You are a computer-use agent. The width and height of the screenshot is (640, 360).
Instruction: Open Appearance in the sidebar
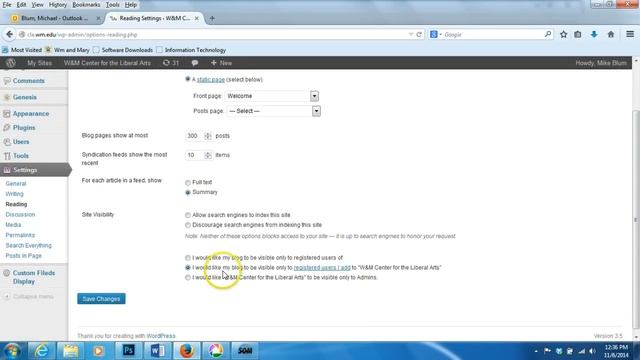31,114
